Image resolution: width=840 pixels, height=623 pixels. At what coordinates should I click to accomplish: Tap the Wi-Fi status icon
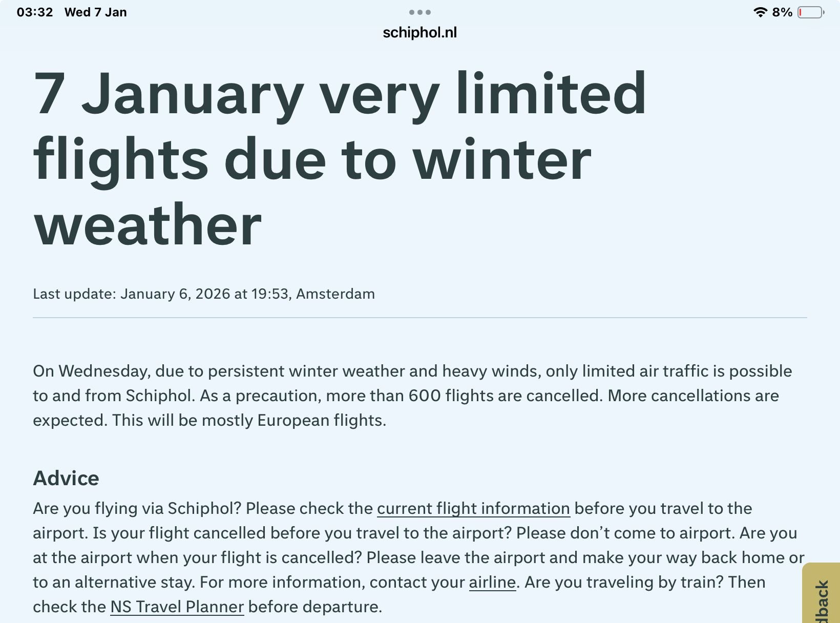[x=760, y=12]
